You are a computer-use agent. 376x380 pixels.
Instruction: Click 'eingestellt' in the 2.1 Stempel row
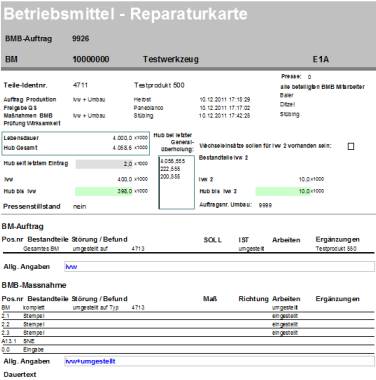[285, 316]
